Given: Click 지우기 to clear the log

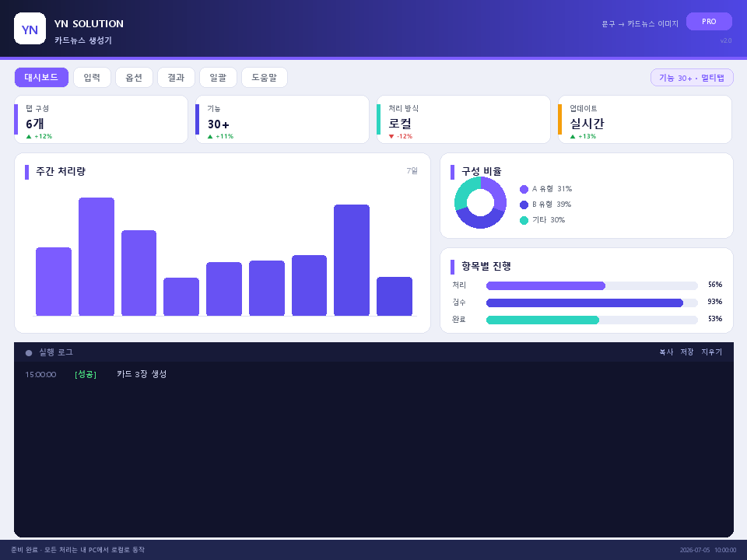Looking at the screenshot, I should 711,352.
